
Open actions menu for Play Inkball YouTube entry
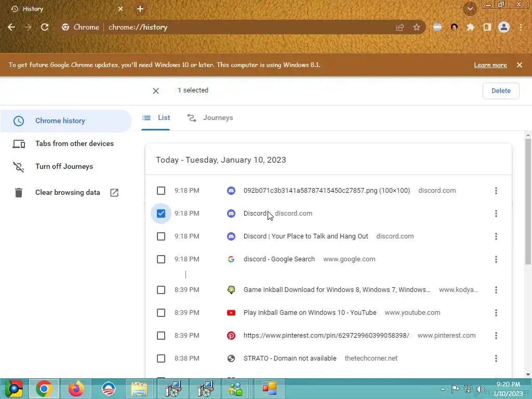496,312
